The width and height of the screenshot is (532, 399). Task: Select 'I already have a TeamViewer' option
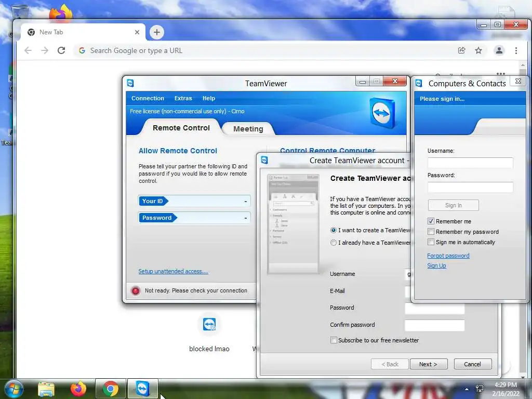(334, 243)
